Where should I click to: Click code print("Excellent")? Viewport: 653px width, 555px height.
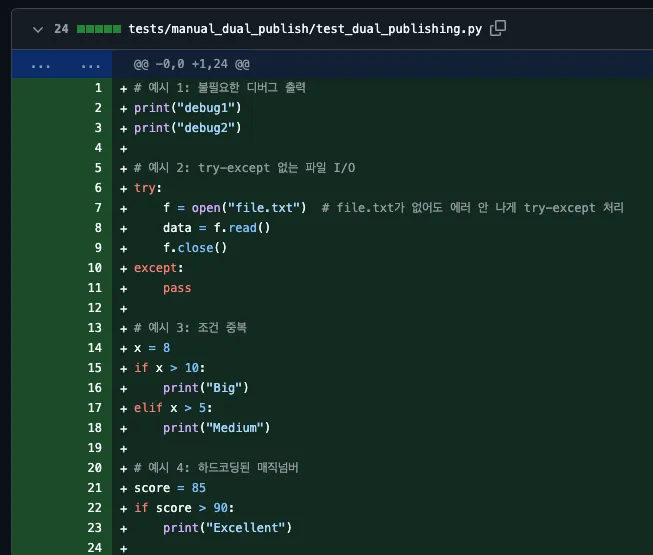tap(227, 528)
